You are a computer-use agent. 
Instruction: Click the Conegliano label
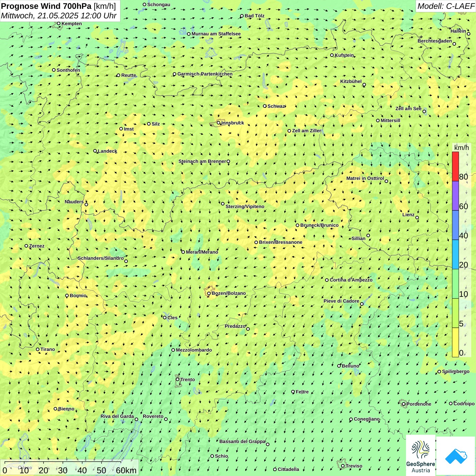click(367, 419)
